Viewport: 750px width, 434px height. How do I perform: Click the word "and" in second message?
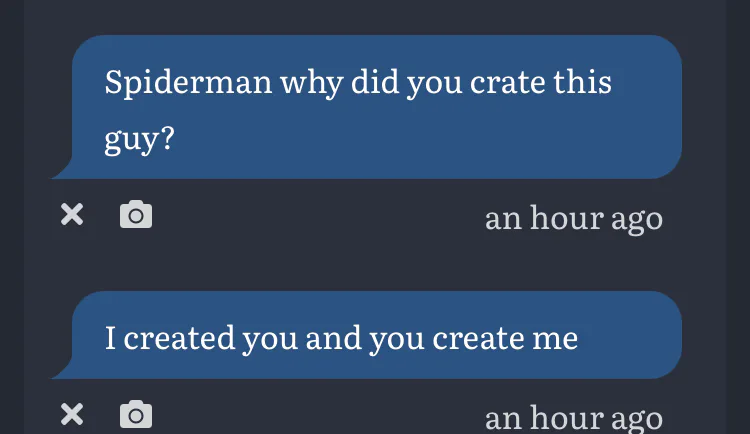click(334, 338)
